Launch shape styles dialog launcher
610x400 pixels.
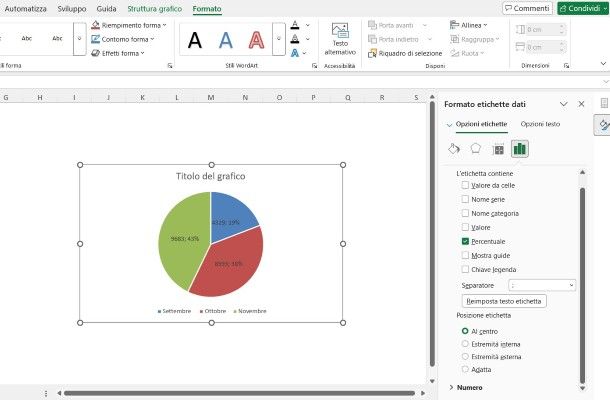(x=170, y=66)
